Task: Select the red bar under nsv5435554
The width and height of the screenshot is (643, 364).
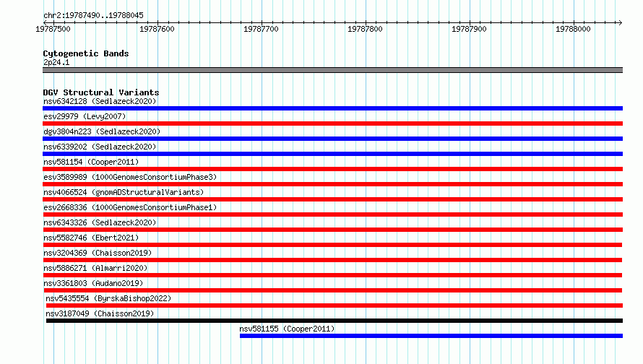Action: pyautogui.click(x=335, y=305)
